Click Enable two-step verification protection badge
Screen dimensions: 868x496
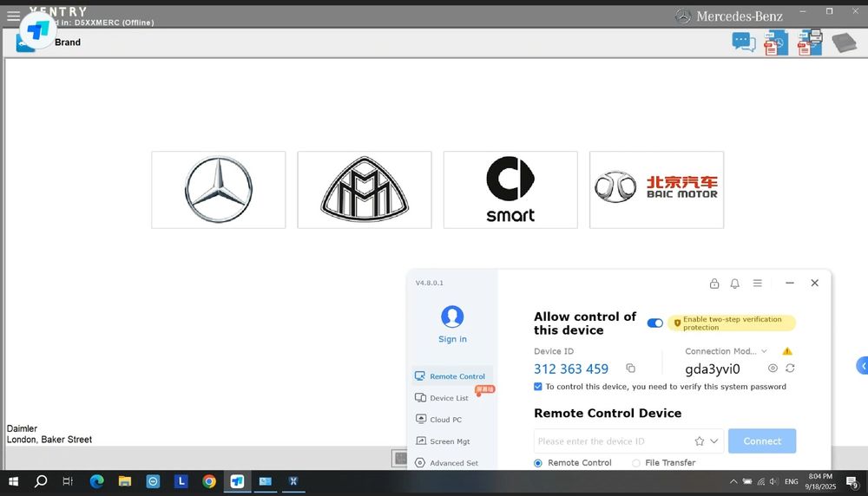click(x=731, y=323)
